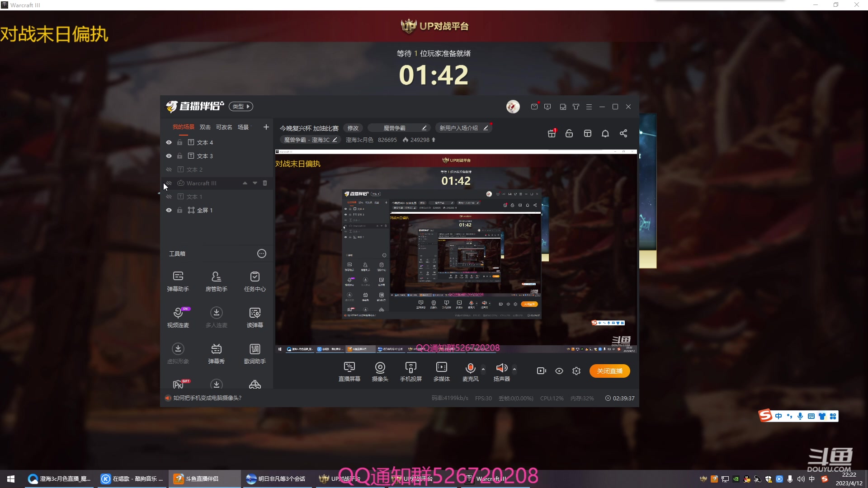The height and width of the screenshot is (488, 868).
Task: Open the 弹幕助手 tool
Action: (178, 281)
